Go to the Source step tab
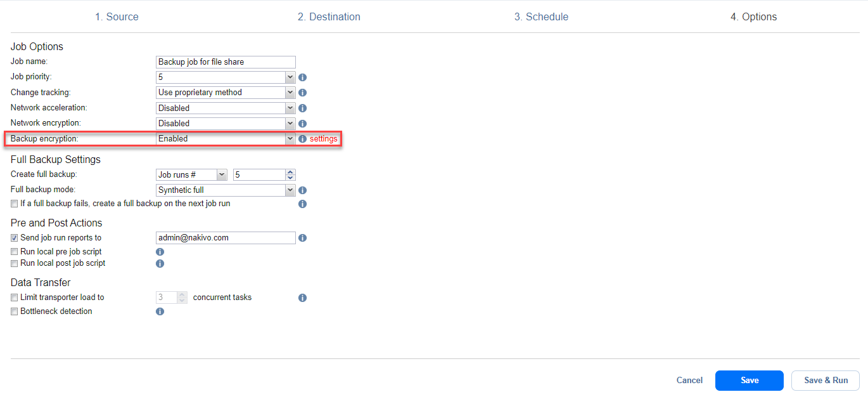Viewport: 868px width, 399px height. pos(117,17)
